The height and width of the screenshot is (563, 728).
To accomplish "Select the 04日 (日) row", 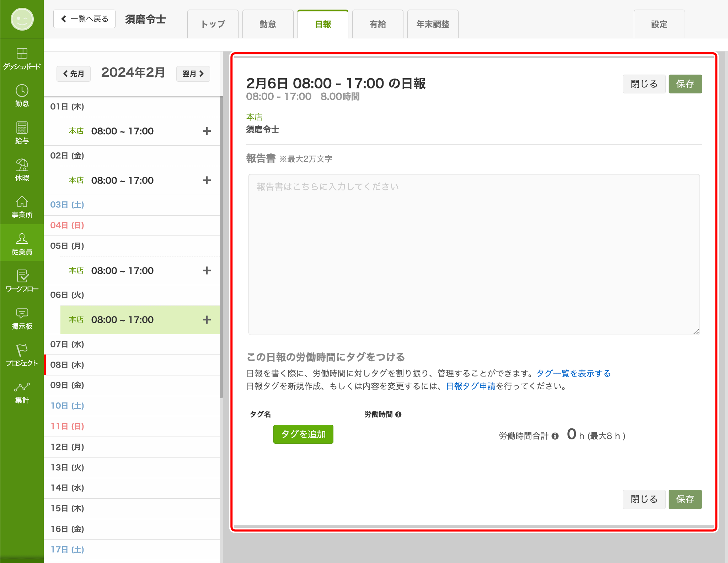I will (x=132, y=226).
